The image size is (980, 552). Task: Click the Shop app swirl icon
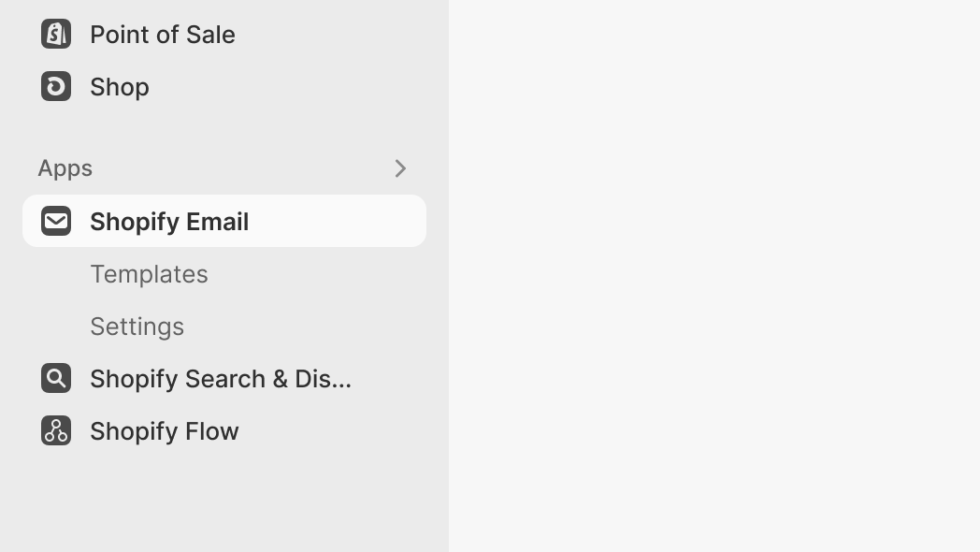tap(56, 86)
